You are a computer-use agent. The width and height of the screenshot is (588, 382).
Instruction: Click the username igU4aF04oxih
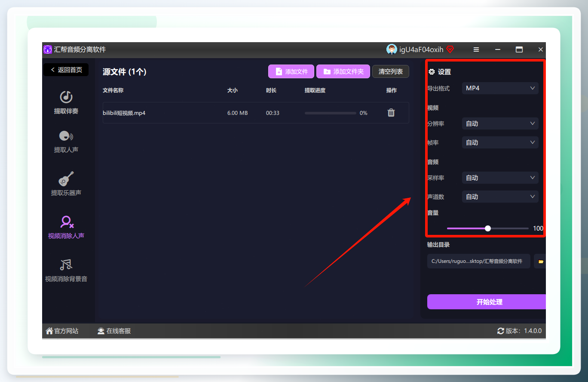point(421,49)
